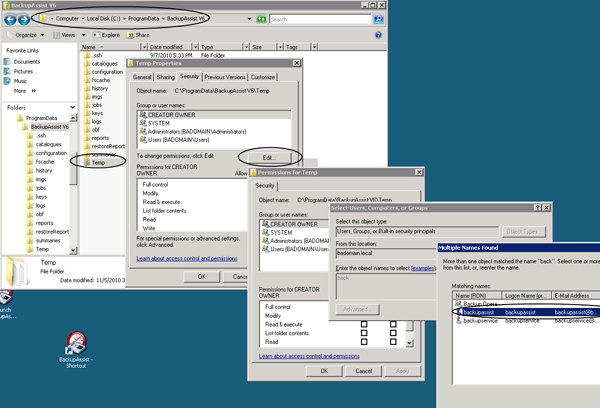Screen dimensions: 600x408
Task: Select CREATOR OWNER in Temp Properties list
Action: click(214, 115)
